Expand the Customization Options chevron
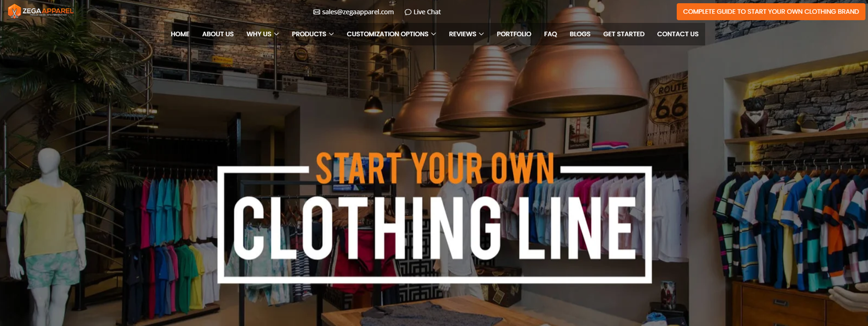This screenshot has height=326, width=868. click(x=433, y=34)
